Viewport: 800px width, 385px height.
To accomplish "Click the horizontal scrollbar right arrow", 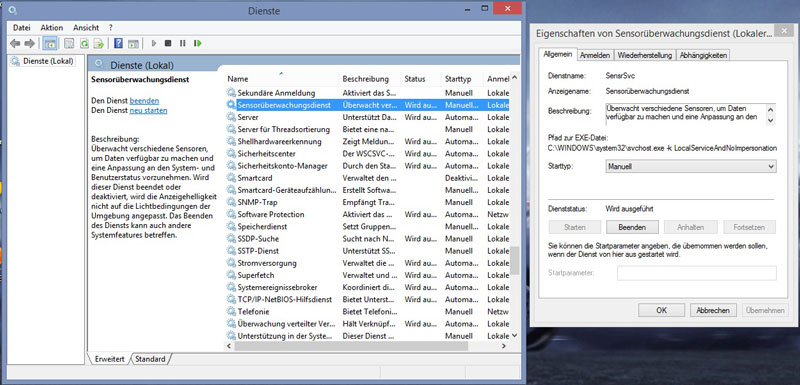I will pyautogui.click(x=504, y=346).
